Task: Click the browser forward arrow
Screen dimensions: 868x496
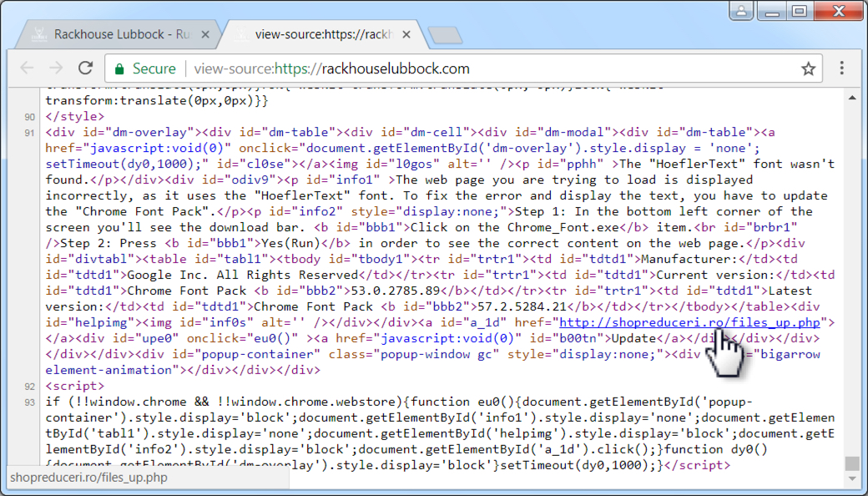Action: [56, 68]
